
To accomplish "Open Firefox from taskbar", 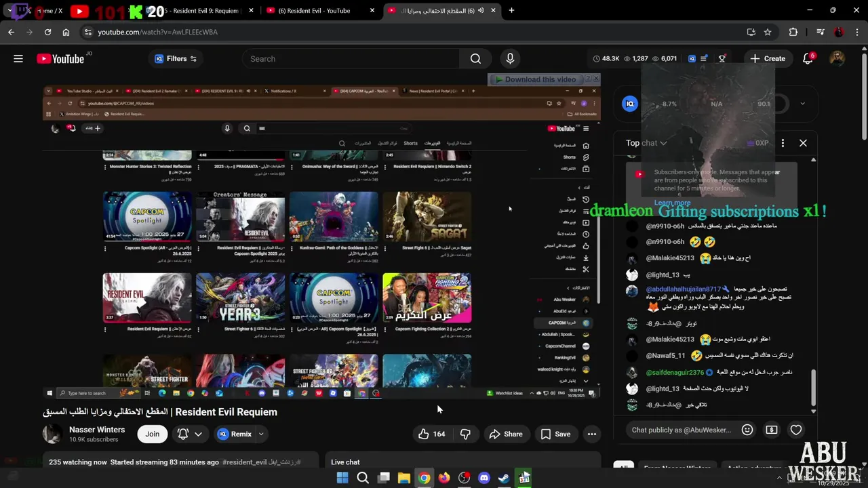I will point(444,479).
